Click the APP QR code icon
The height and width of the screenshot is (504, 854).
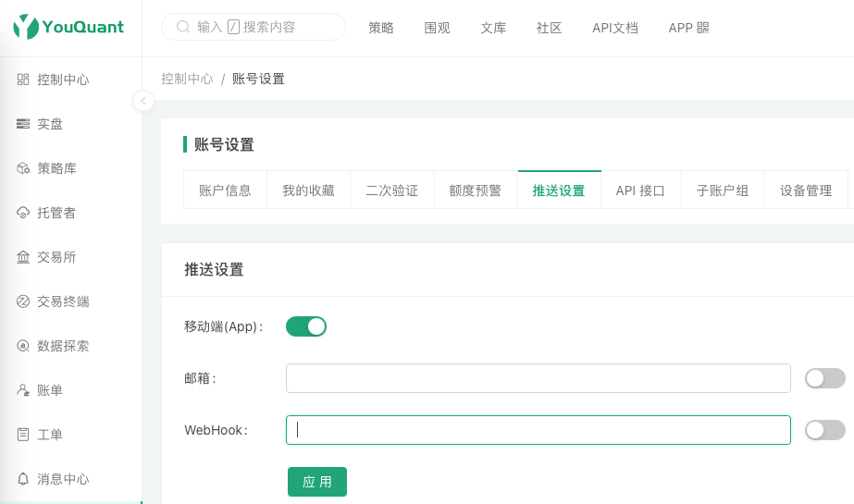(x=703, y=27)
